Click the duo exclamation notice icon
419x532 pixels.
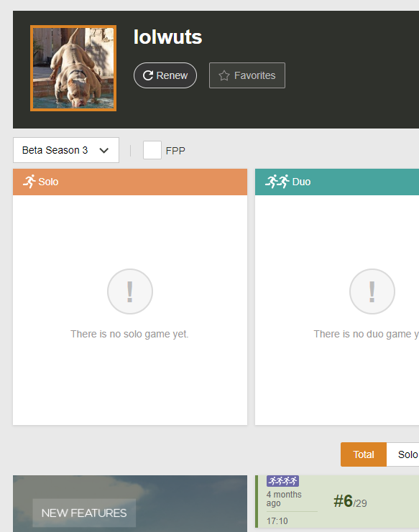(x=372, y=291)
